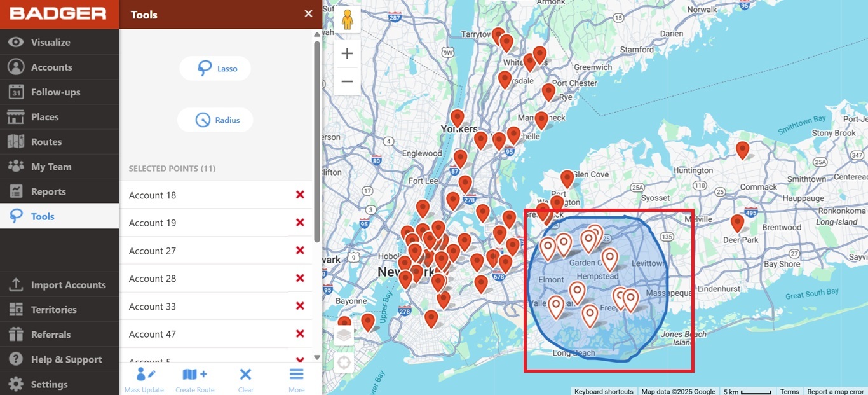
Task: Select Tools in the sidebar
Action: tap(59, 216)
